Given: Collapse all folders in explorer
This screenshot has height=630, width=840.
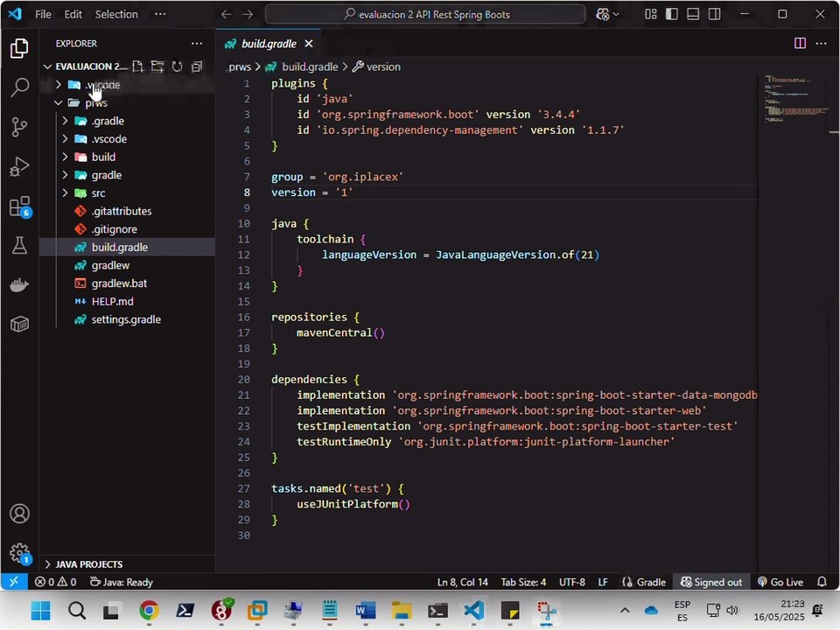Looking at the screenshot, I should [197, 66].
